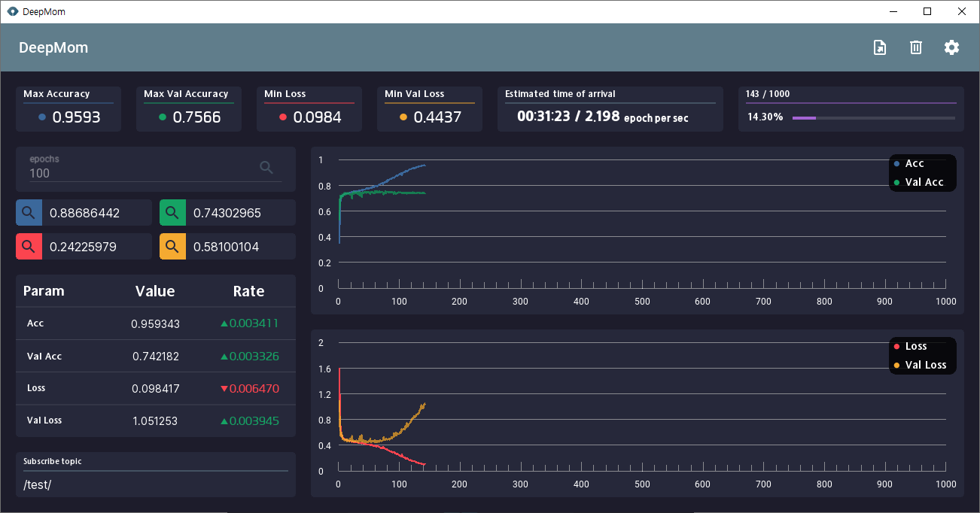Click the Max Accuracy stat card
This screenshot has height=513, width=980.
[68, 109]
